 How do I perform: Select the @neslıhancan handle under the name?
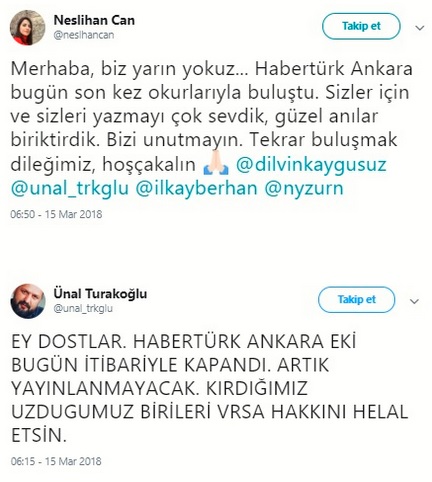pos(84,35)
